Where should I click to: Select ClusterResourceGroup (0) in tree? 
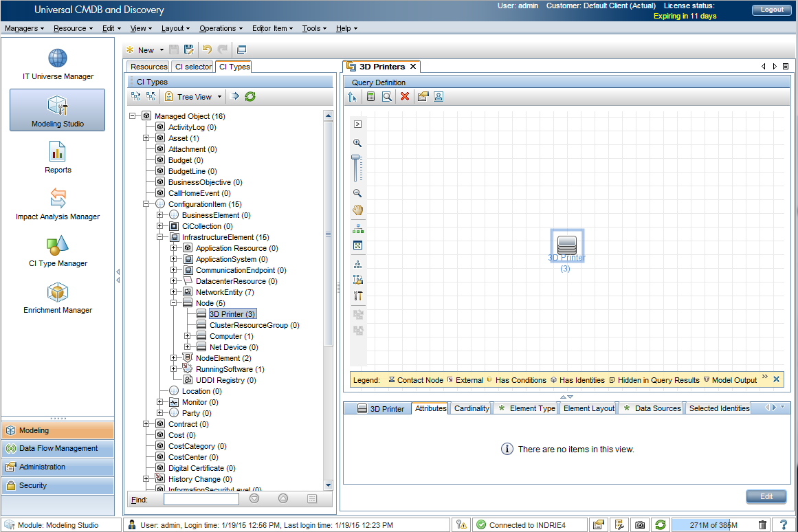[254, 325]
